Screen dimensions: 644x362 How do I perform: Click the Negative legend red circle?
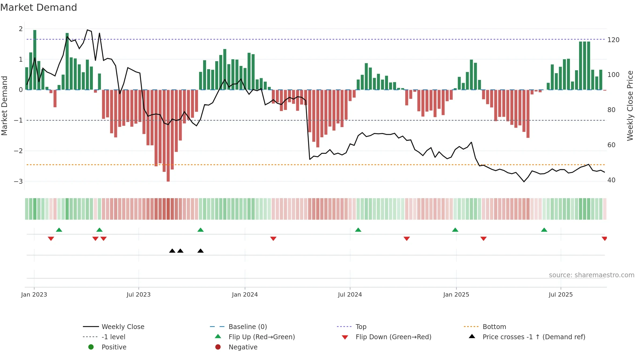(218, 347)
